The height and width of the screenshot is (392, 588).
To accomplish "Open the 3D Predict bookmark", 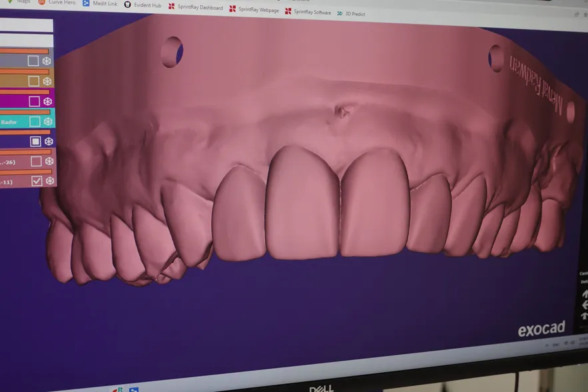I will (351, 14).
